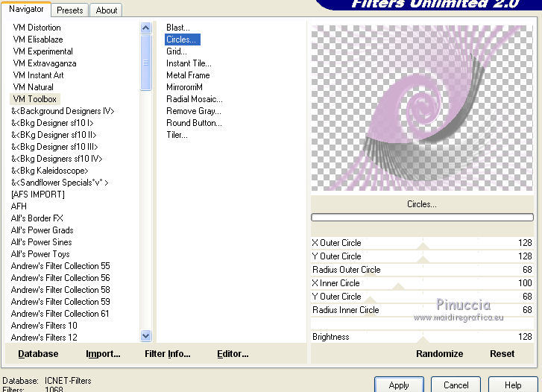Select &<Bkg Designers sf10 IV> category
This screenshot has height=392, width=542.
point(57,159)
